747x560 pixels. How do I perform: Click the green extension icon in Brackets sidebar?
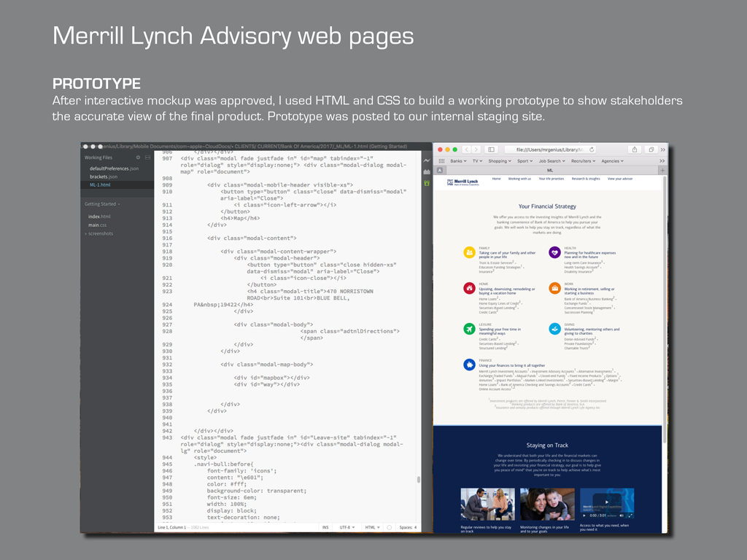point(427,183)
